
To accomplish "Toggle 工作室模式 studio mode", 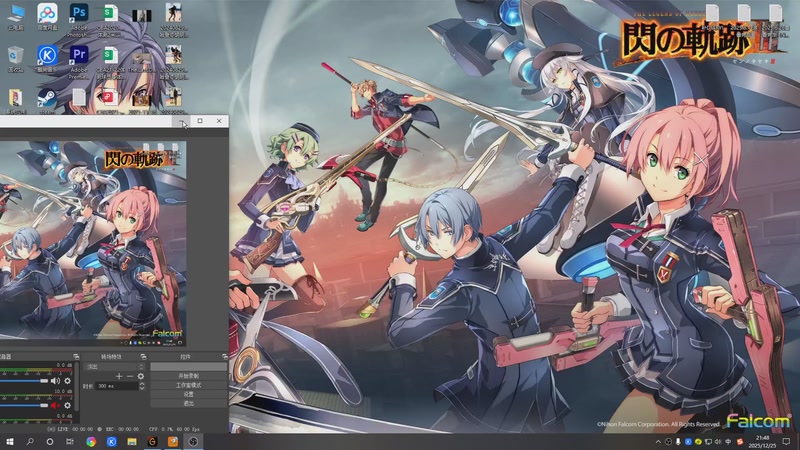I will (x=188, y=385).
